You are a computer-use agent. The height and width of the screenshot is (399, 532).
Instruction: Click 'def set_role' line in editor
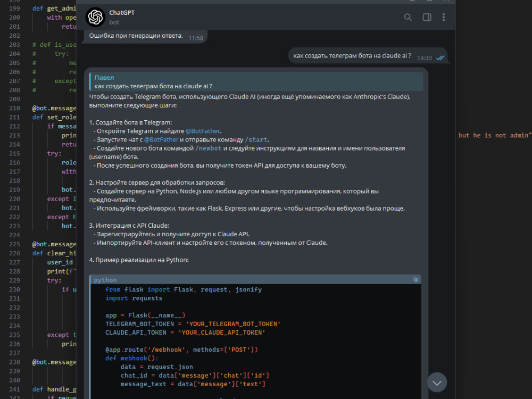(54, 118)
